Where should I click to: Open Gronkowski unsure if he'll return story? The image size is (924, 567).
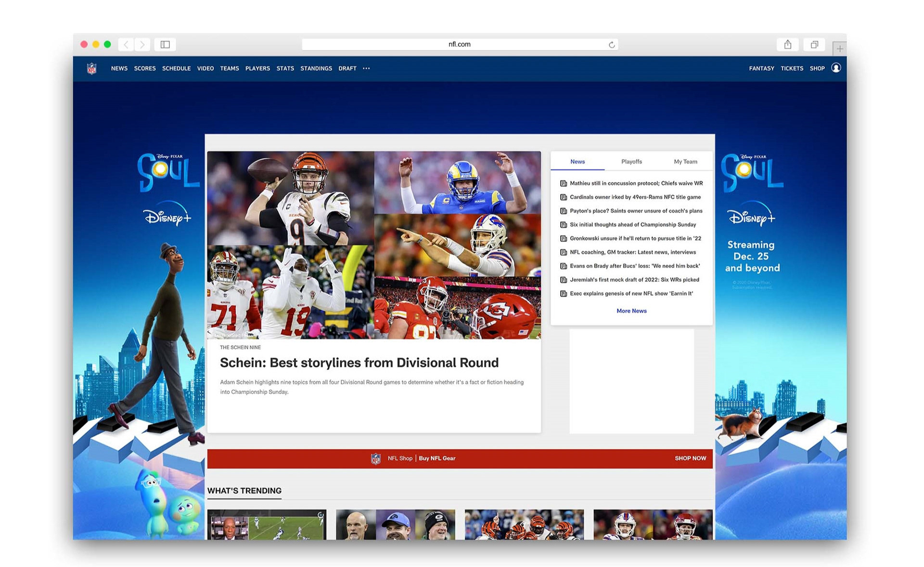[x=635, y=239]
